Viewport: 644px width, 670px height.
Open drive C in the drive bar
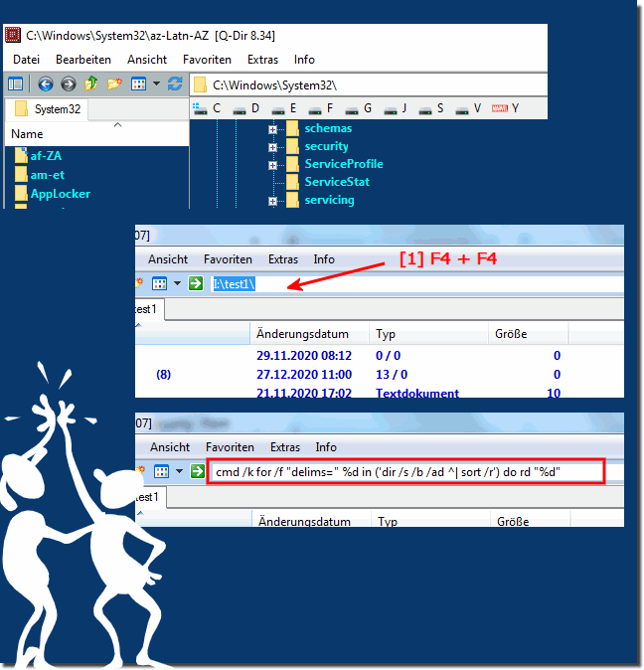coord(207,108)
